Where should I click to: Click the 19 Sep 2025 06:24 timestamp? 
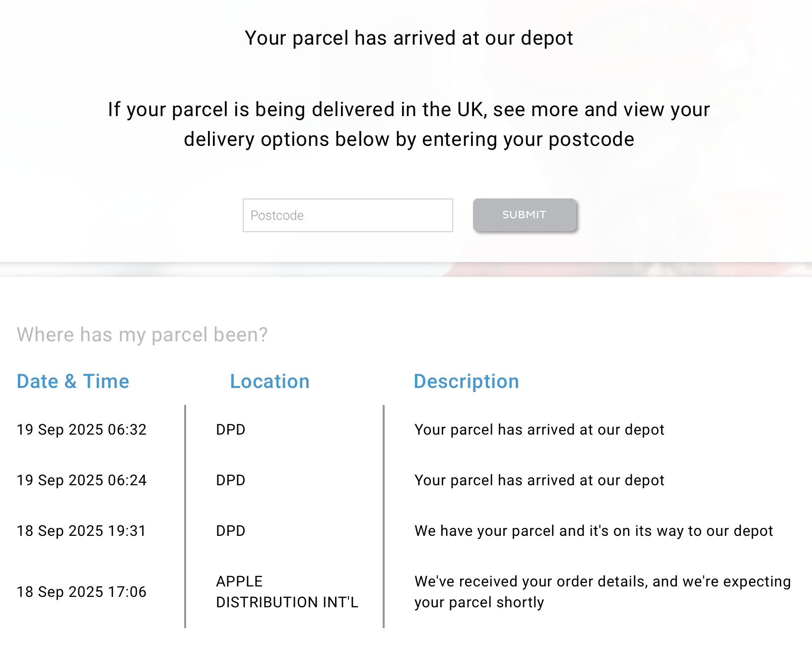[x=81, y=480]
